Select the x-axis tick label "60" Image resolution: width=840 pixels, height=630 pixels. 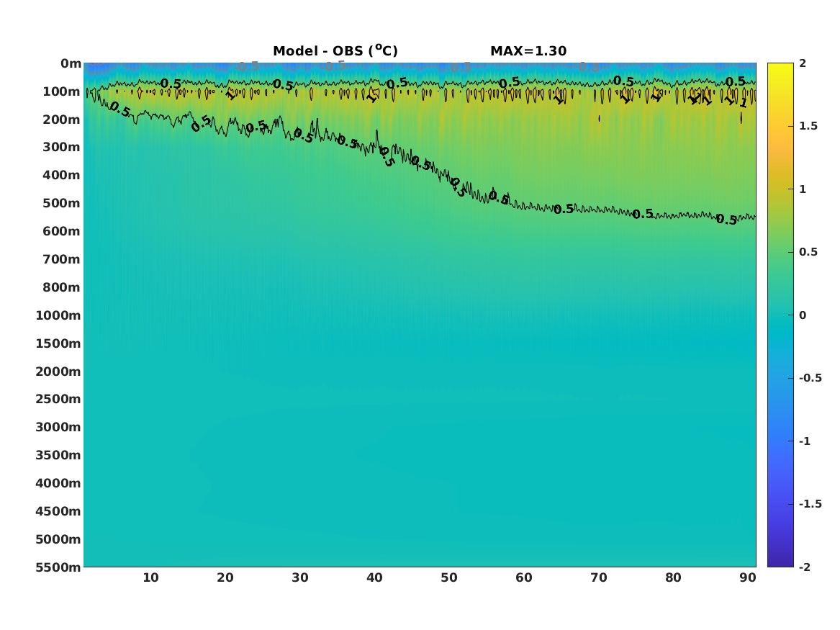tap(524, 578)
